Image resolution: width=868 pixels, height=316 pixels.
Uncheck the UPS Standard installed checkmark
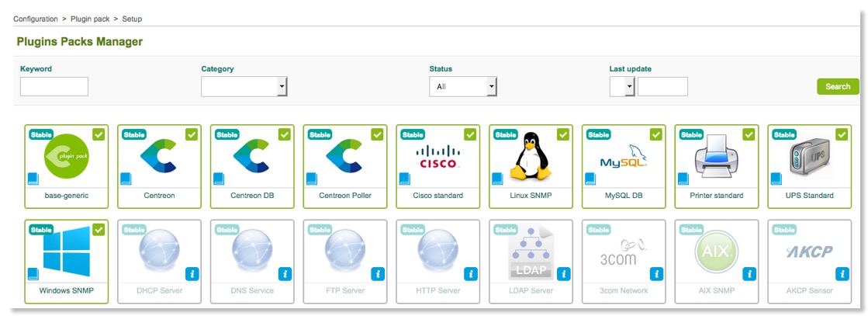pos(842,134)
